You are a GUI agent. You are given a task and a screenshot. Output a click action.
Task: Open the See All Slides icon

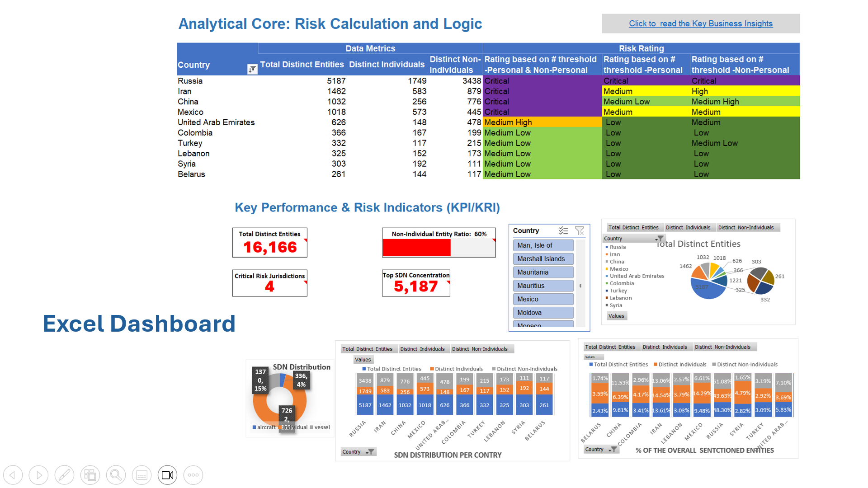(x=90, y=475)
